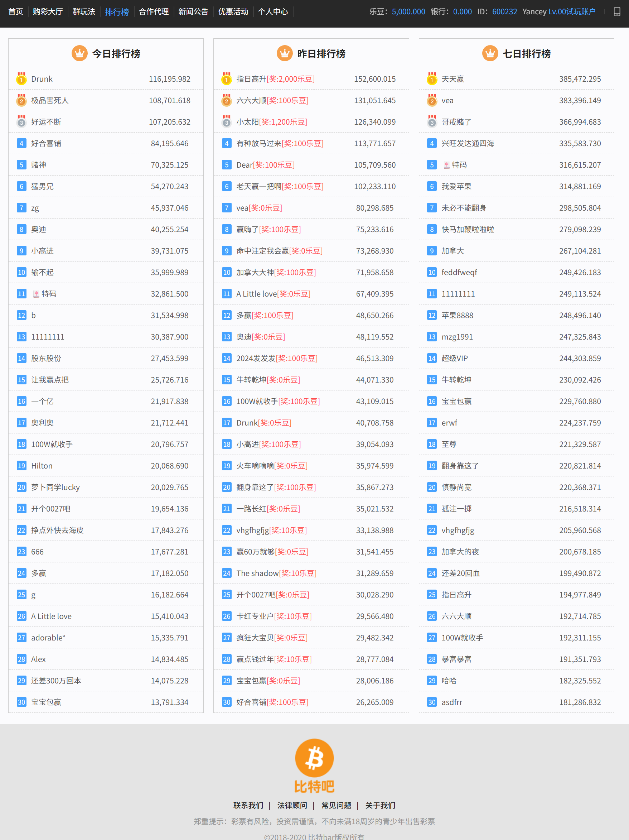Click the crown icon beside 七日排行榜

[490, 53]
